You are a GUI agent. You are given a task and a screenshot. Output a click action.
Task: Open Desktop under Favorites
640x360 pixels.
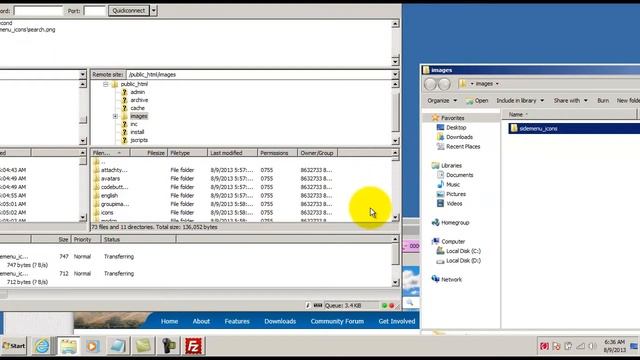click(x=451, y=127)
